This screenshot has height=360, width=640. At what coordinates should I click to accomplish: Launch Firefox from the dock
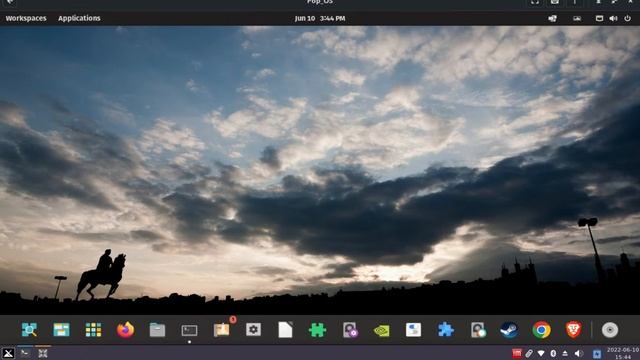[125, 330]
